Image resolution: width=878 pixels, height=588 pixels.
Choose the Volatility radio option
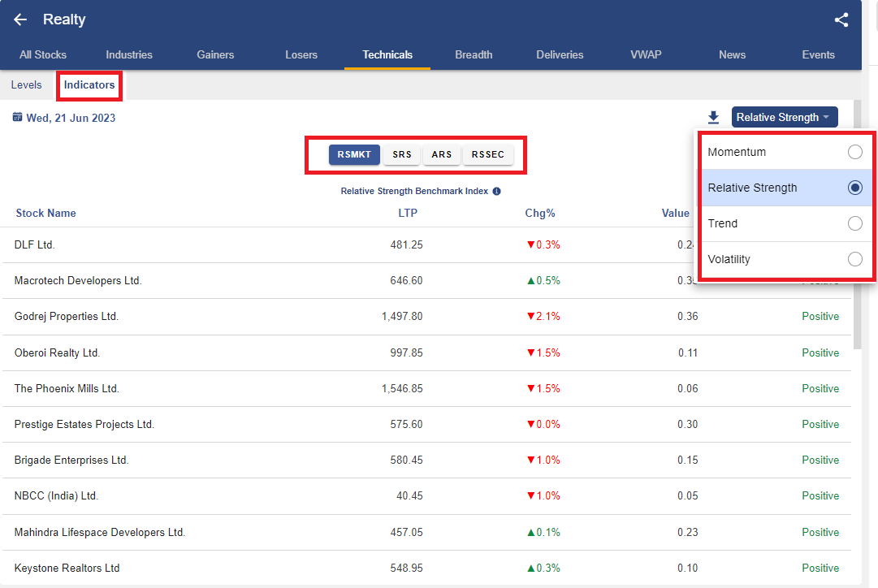[x=854, y=259]
